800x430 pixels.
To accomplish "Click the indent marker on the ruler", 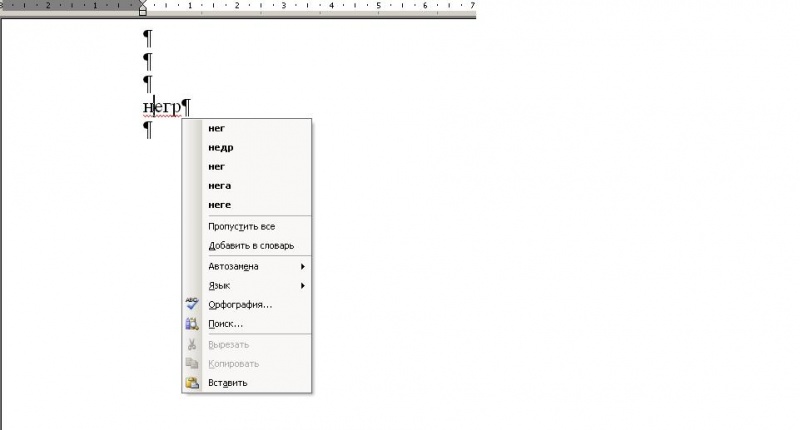I will click(x=143, y=9).
